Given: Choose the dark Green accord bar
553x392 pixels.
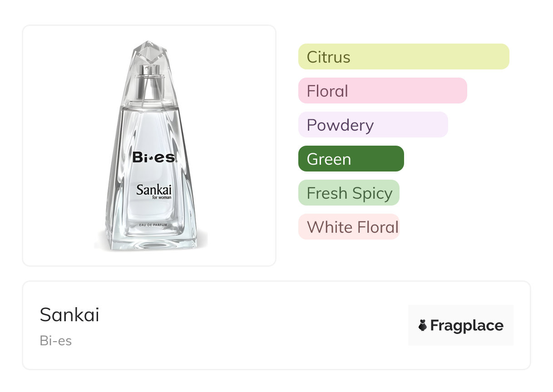Looking at the screenshot, I should click(351, 159).
